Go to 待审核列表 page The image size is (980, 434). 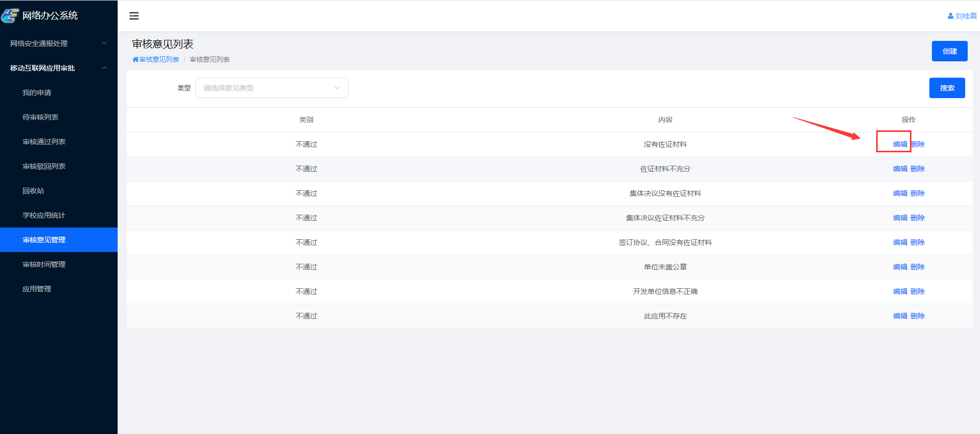click(x=40, y=117)
